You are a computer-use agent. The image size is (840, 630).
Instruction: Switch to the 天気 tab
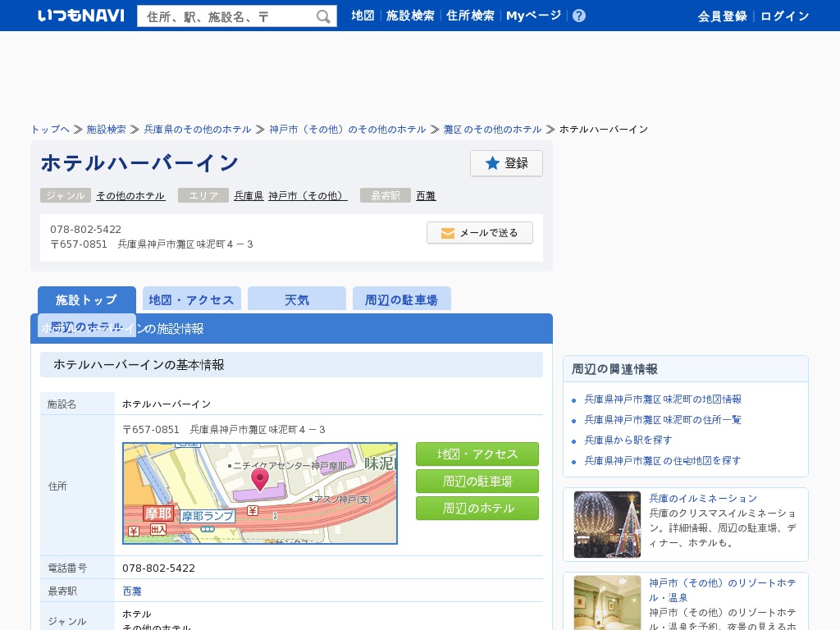click(x=297, y=299)
